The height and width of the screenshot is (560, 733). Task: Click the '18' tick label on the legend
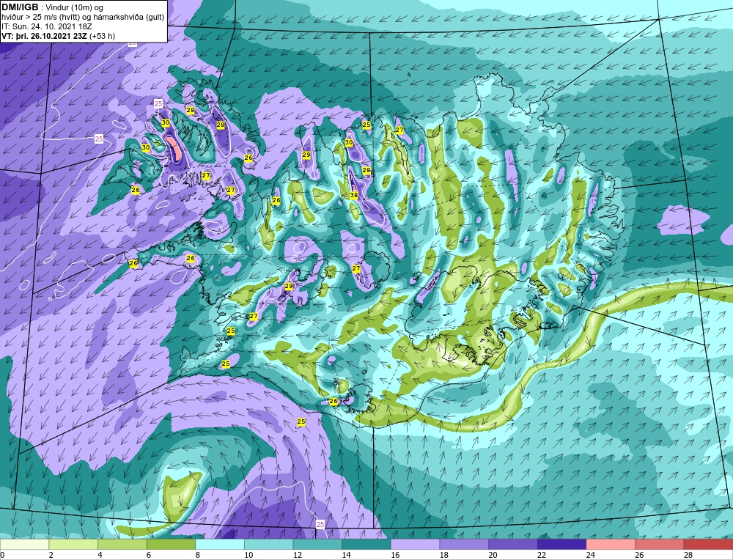click(x=443, y=555)
